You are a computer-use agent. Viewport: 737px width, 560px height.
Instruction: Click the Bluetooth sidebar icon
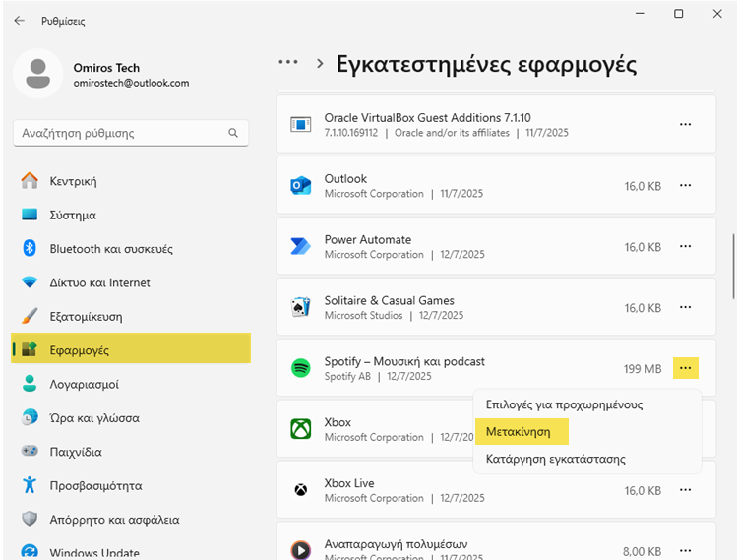[30, 248]
